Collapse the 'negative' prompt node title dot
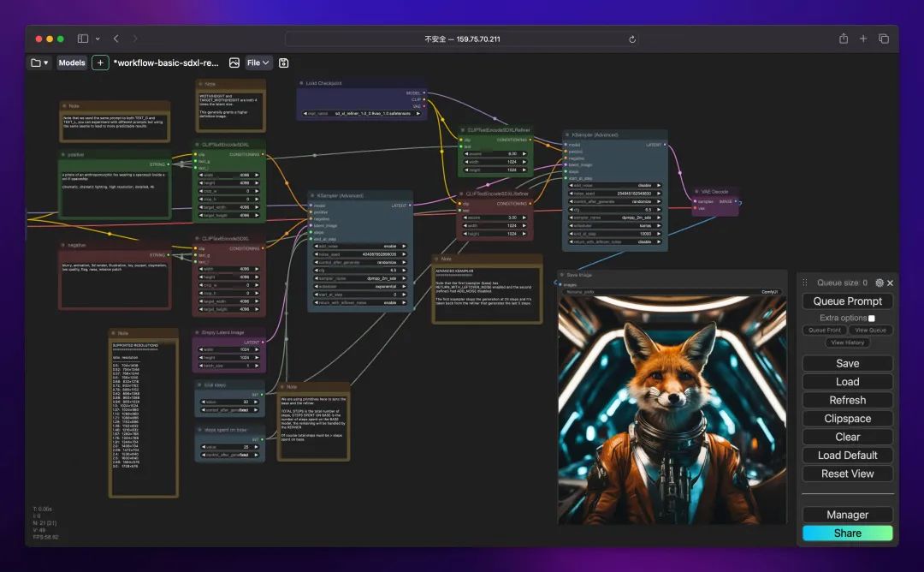The width and height of the screenshot is (924, 572). (63, 245)
